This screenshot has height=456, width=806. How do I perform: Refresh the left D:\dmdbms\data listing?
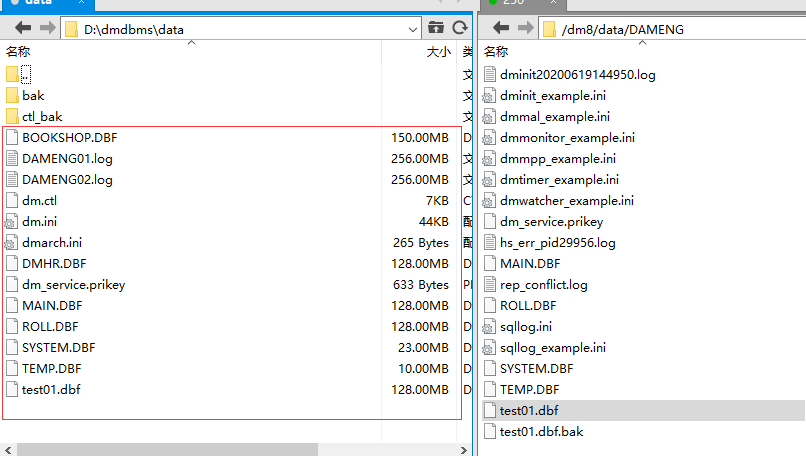coord(460,28)
